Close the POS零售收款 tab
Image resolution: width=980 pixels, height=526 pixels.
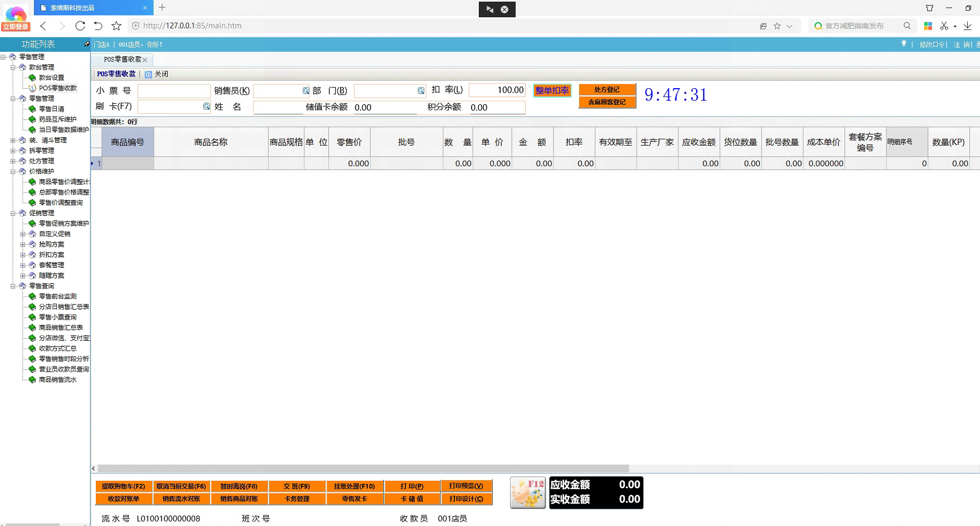coord(145,60)
